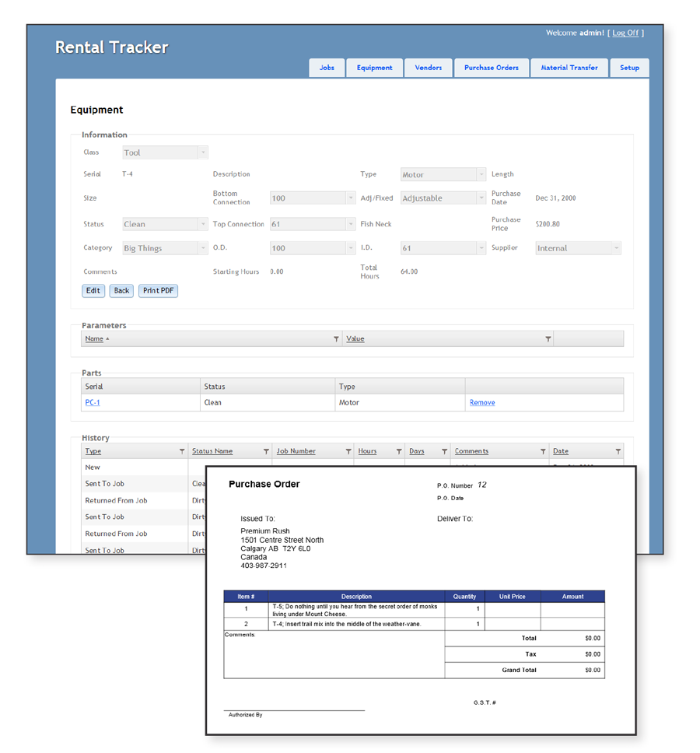This screenshot has width=700, height=753.
Task: Open the Type dropdown showing Motor
Action: pos(443,174)
